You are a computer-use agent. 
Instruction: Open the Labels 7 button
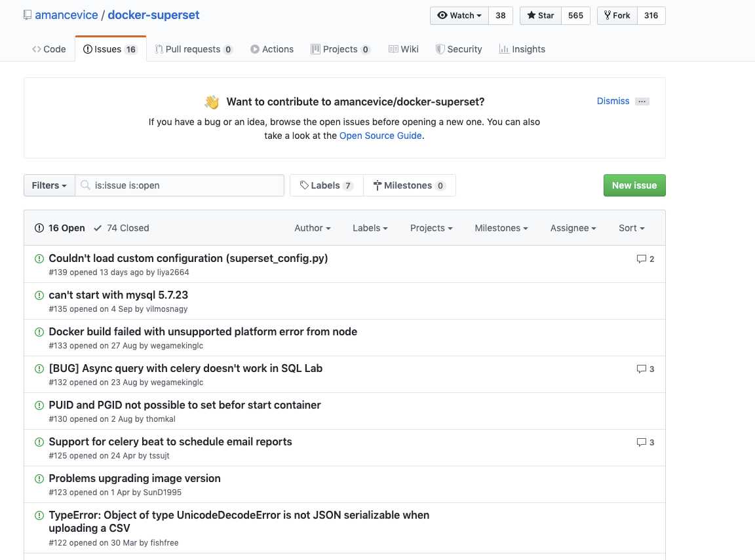pos(326,185)
